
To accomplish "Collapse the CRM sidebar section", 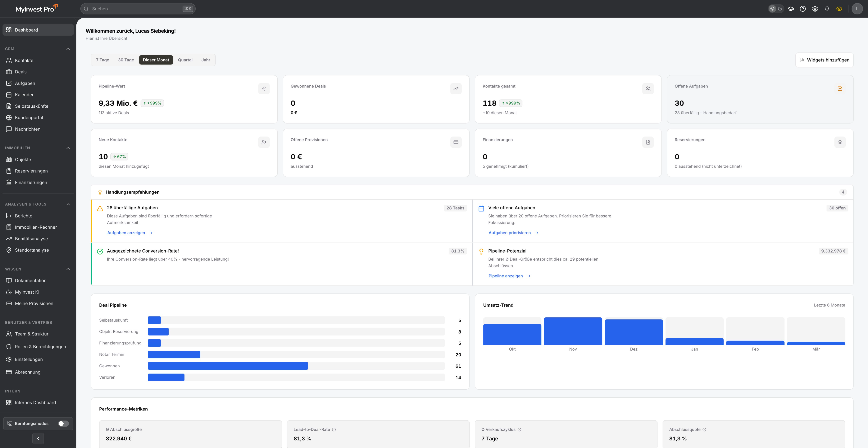I will click(x=68, y=48).
